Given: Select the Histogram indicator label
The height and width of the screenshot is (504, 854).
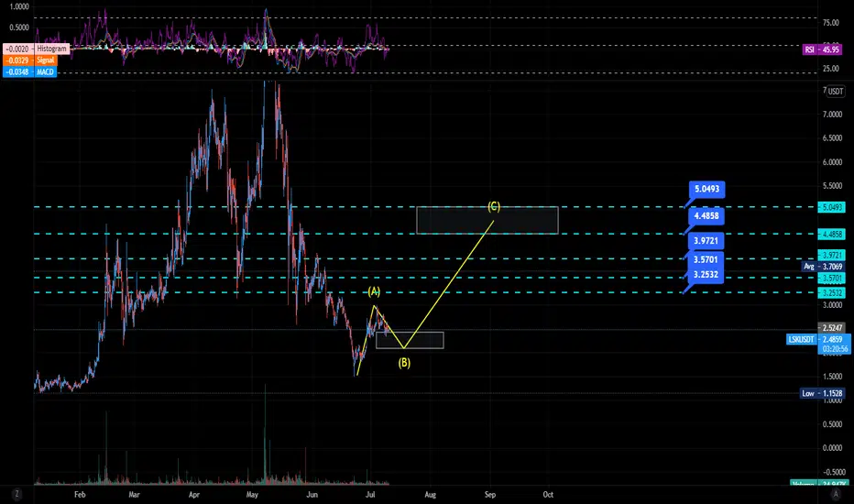Looking at the screenshot, I should pyautogui.click(x=51, y=49).
